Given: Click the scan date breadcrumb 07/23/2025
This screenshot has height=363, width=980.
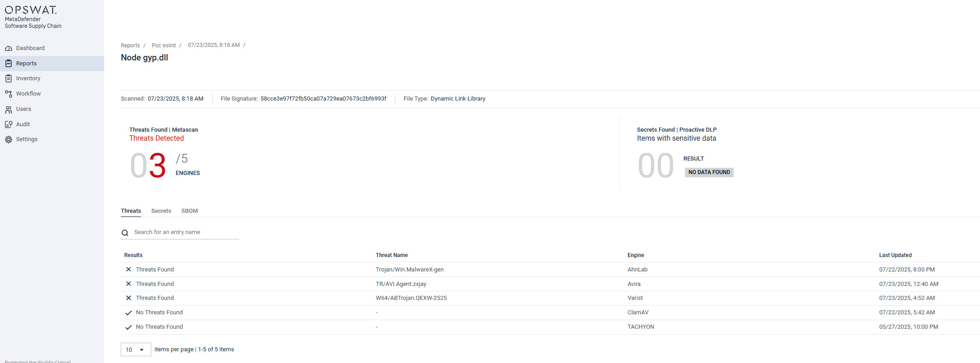Looking at the screenshot, I should [213, 45].
